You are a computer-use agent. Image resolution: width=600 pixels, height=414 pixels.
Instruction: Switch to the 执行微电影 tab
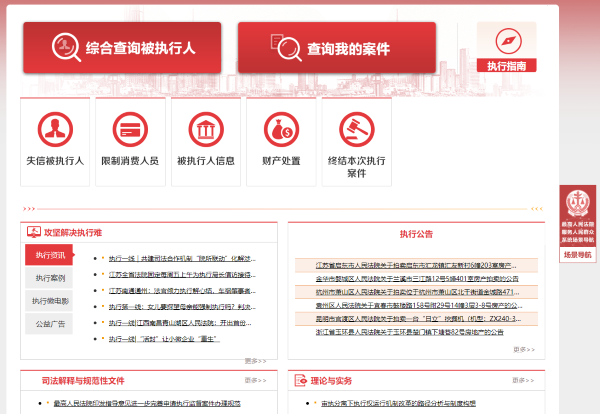click(x=49, y=301)
